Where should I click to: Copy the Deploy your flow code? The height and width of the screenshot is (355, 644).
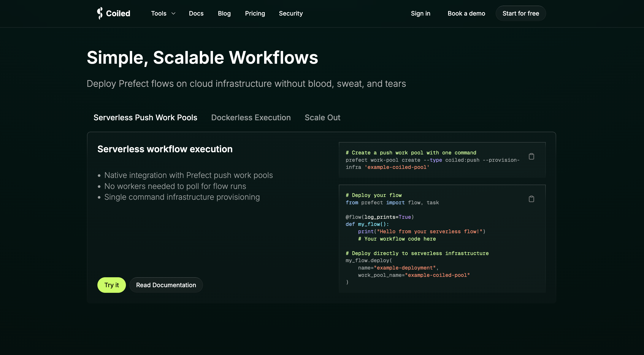[x=531, y=199]
